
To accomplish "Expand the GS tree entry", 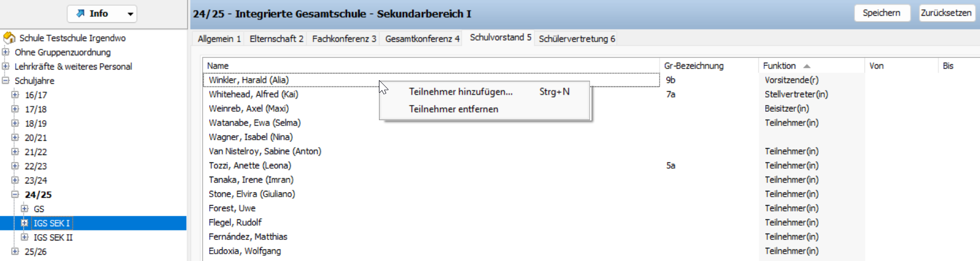I will [24, 209].
